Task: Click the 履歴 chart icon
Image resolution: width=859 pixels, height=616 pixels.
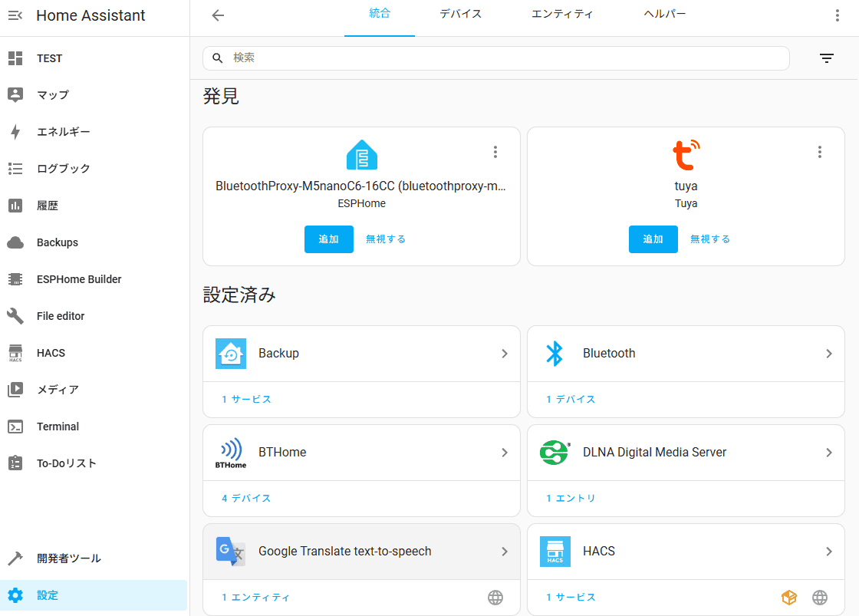Action: coord(15,206)
